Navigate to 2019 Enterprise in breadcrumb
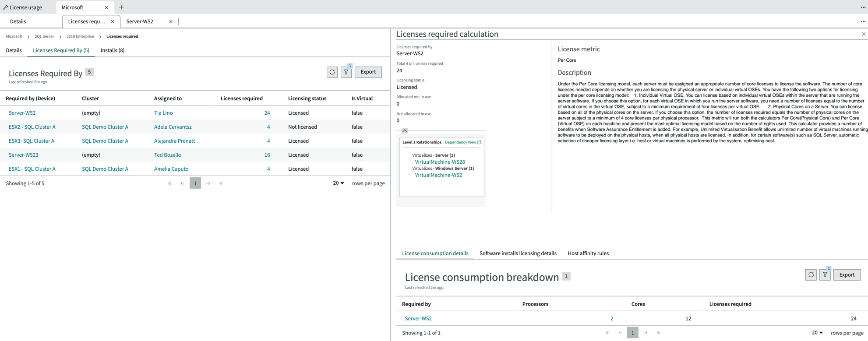Screen dimensions: 868x341 [x=80, y=36]
